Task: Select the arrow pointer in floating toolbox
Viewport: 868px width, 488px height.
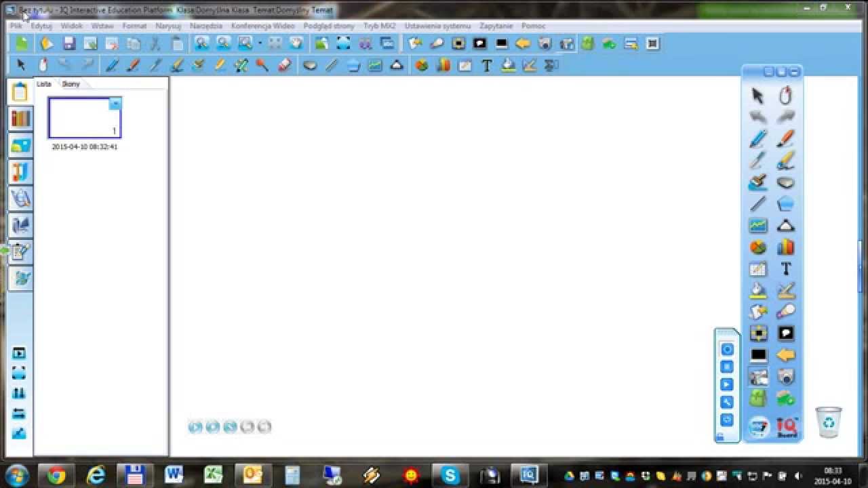Action: [x=758, y=96]
